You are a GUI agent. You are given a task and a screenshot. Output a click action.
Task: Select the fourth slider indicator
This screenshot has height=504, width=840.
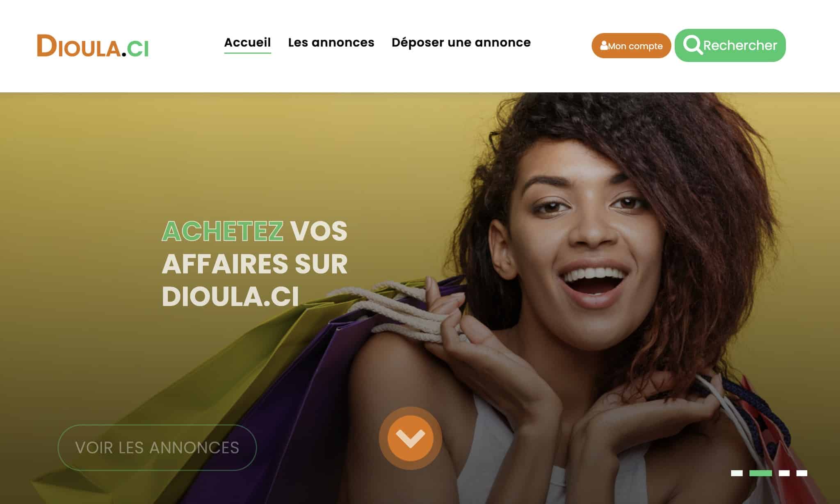(x=802, y=473)
